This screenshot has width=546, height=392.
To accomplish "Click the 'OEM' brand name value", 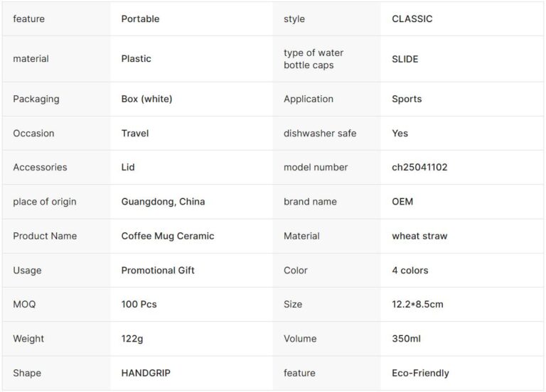I will (402, 202).
